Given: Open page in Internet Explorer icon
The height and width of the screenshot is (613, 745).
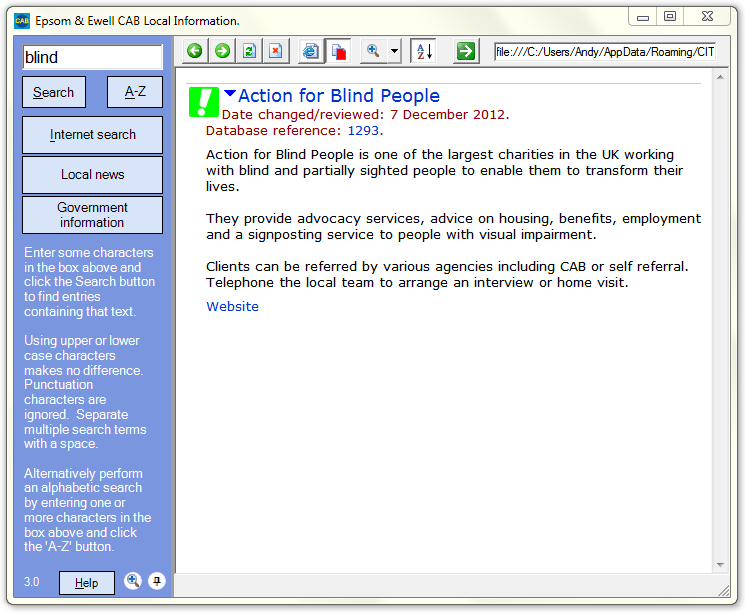Looking at the screenshot, I should tap(311, 51).
